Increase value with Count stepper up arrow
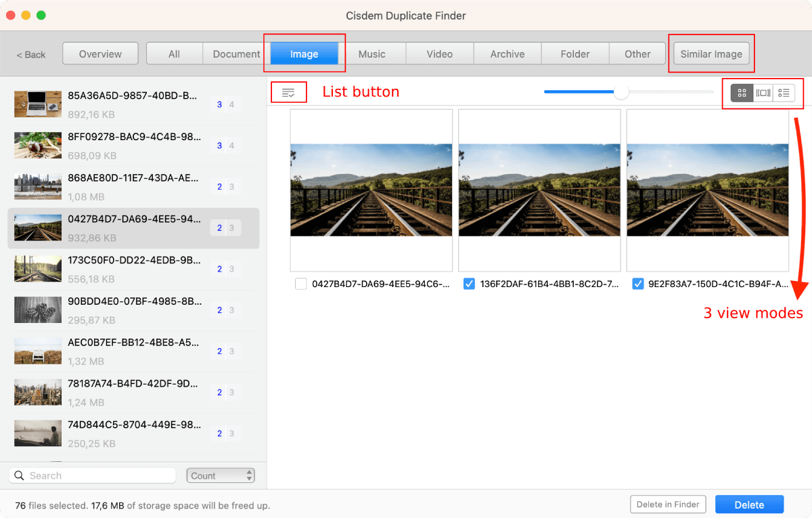 click(249, 471)
